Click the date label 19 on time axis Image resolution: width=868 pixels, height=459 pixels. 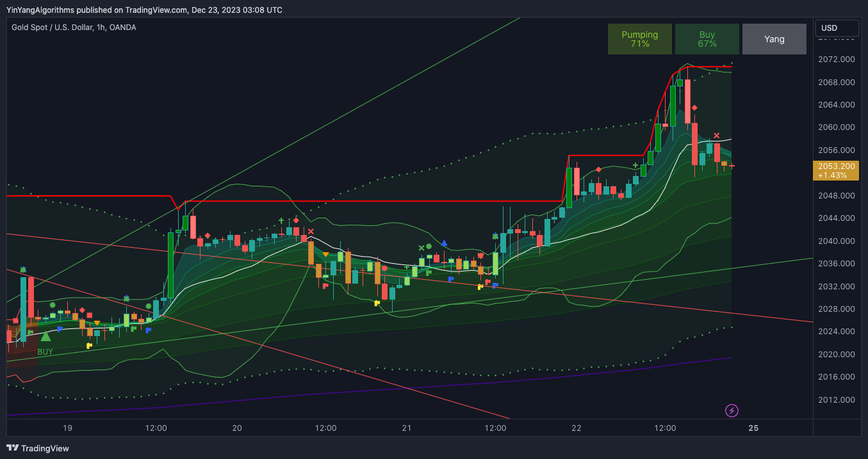coord(67,428)
